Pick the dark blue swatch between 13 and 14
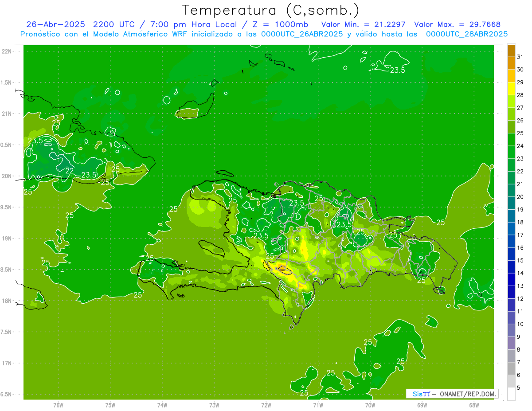This screenshot has width=532, height=411. click(x=512, y=279)
